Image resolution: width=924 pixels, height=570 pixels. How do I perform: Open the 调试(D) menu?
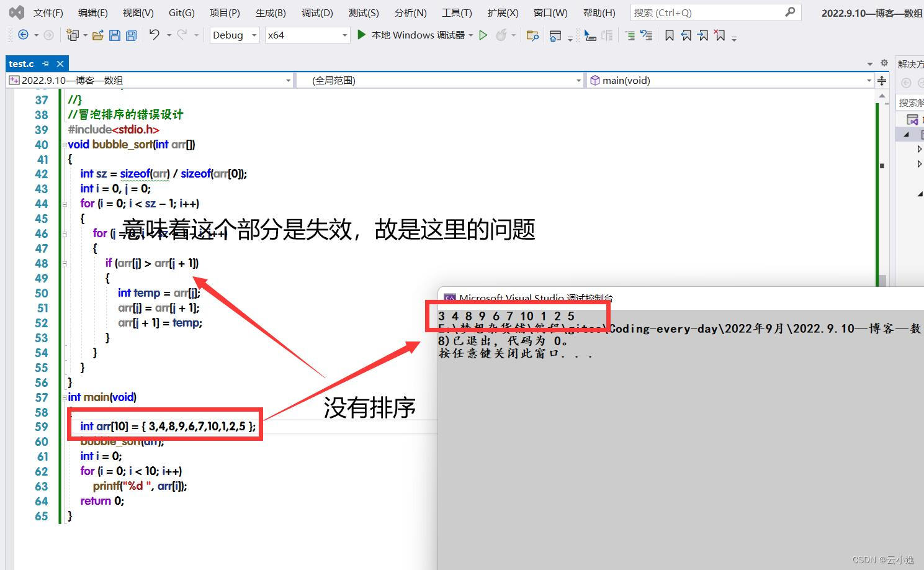point(317,12)
